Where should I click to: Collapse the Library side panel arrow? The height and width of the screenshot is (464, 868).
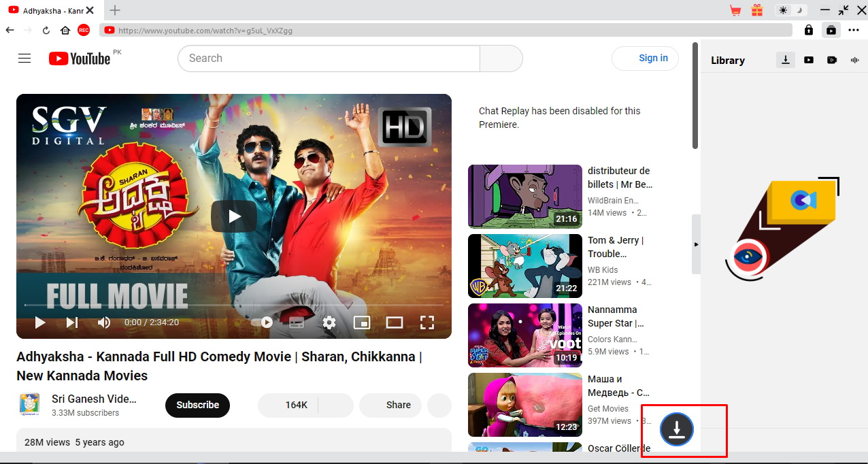coord(696,244)
